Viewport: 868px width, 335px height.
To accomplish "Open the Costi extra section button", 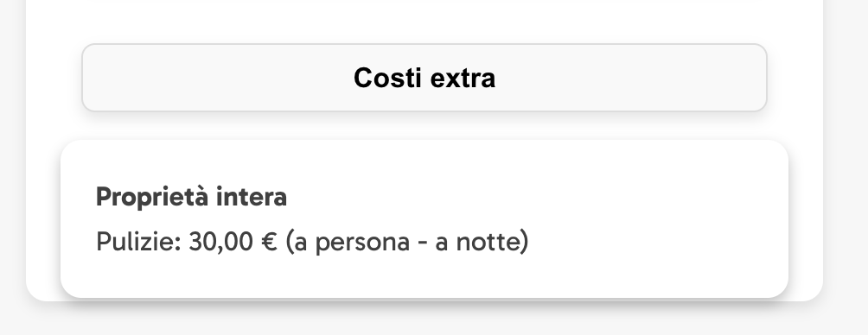I will click(424, 78).
